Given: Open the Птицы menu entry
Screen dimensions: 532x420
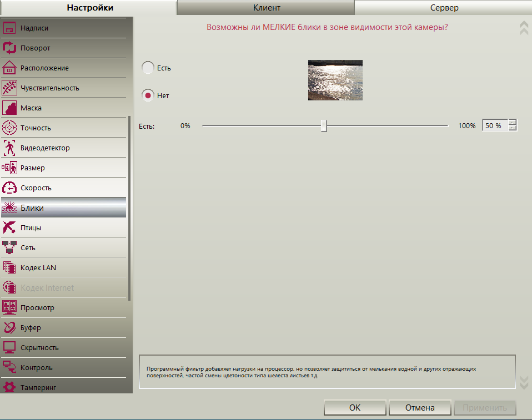Looking at the screenshot, I should [63, 228].
